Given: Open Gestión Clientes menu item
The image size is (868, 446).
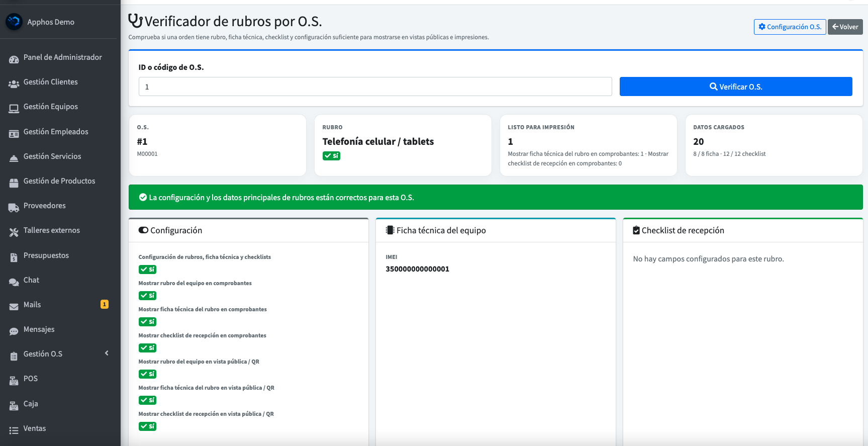Looking at the screenshot, I should click(60, 82).
